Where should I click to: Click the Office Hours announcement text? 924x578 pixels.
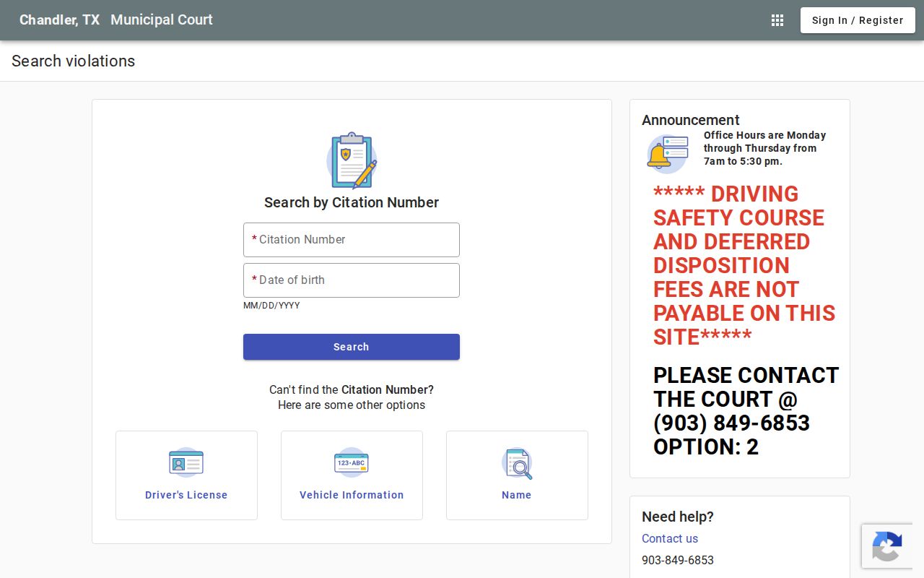[x=764, y=148]
